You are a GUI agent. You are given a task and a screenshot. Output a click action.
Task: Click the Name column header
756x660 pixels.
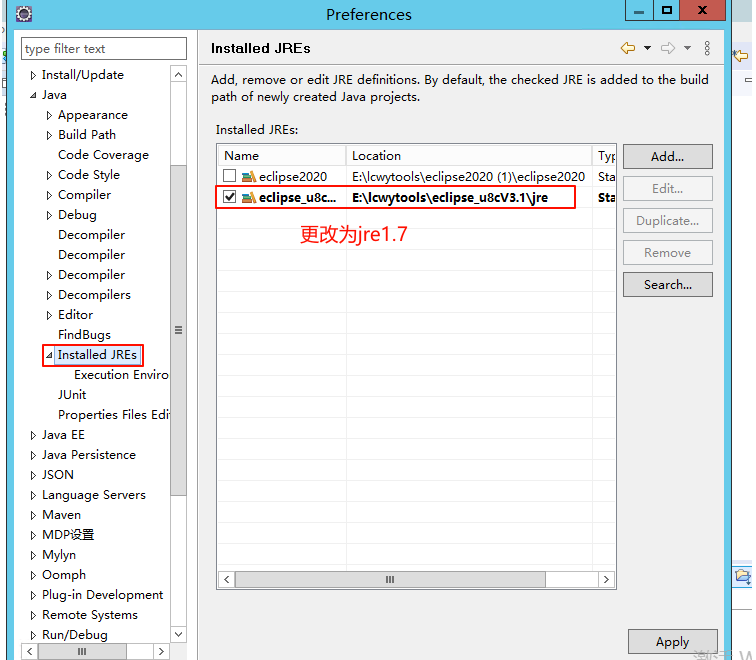282,156
